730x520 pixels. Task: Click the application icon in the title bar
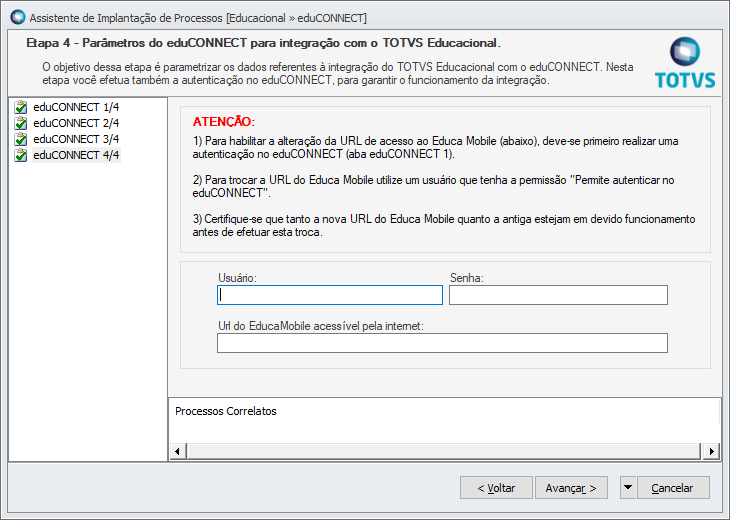18,17
